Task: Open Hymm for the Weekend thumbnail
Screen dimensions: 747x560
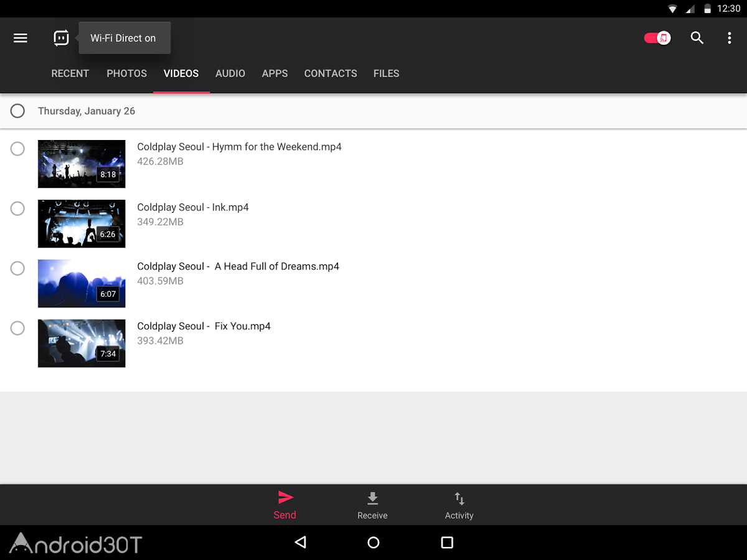Action: point(82,164)
